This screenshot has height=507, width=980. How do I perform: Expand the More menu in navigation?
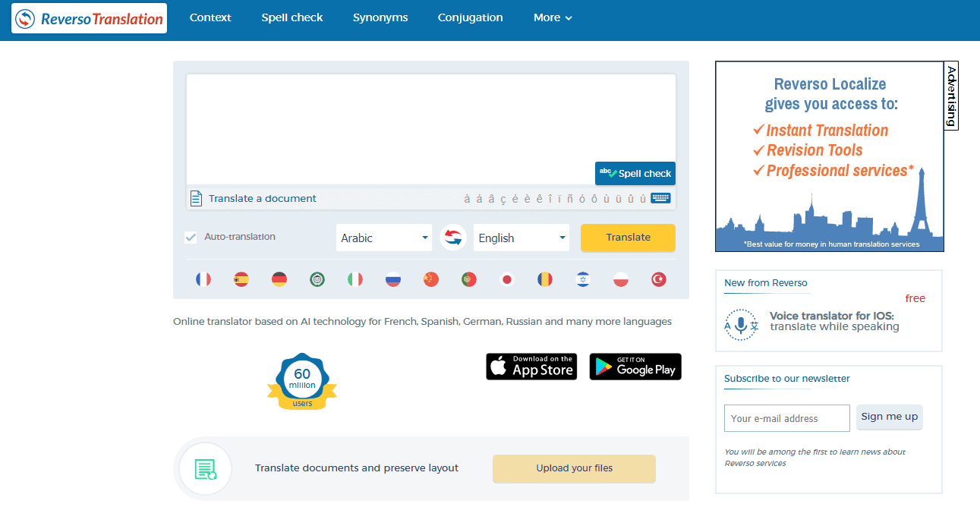[553, 17]
